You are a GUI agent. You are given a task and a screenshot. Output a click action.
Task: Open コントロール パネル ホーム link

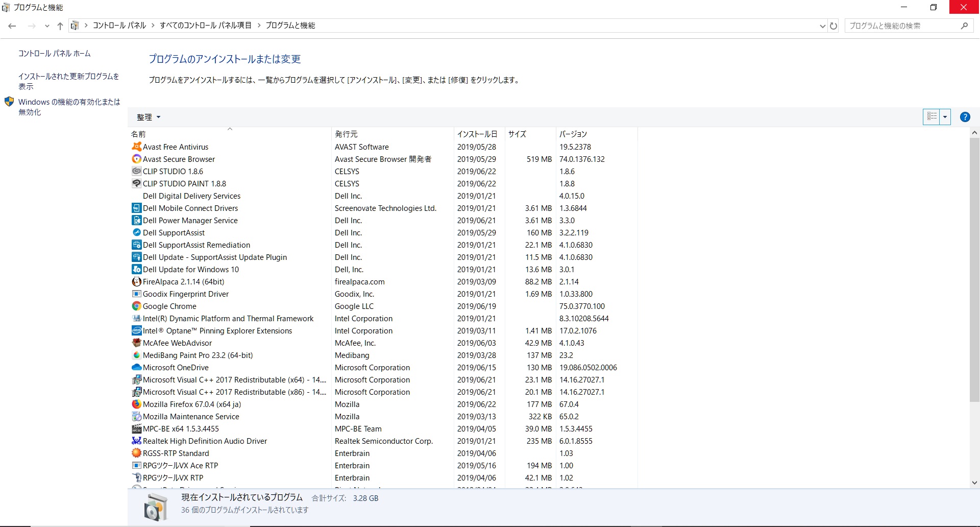pos(54,53)
